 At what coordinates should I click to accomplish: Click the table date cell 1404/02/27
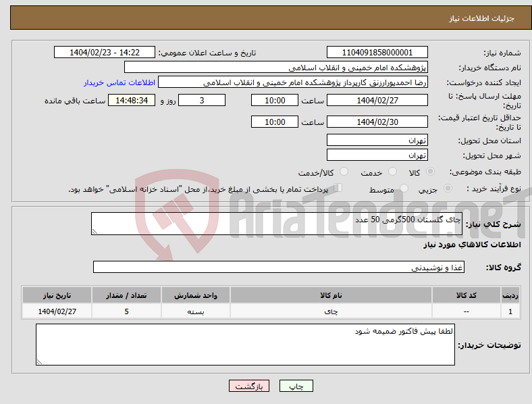(x=57, y=311)
